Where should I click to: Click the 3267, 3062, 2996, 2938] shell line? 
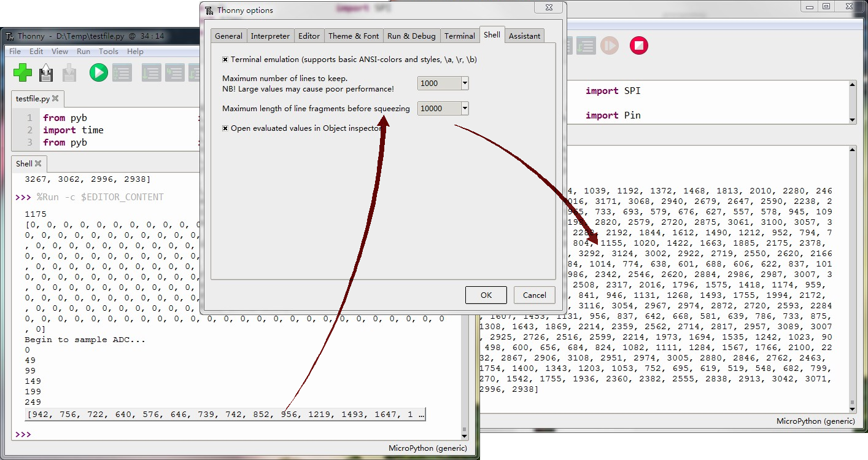[88, 180]
